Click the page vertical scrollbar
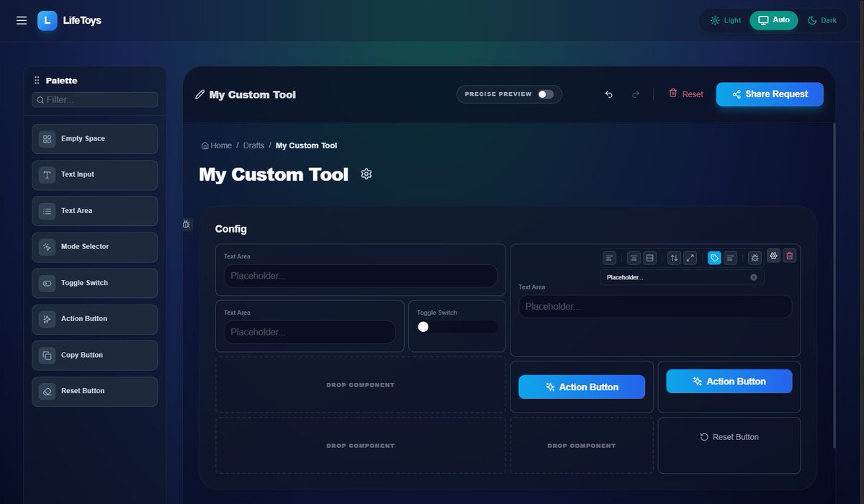The image size is (864, 504). pos(834,284)
